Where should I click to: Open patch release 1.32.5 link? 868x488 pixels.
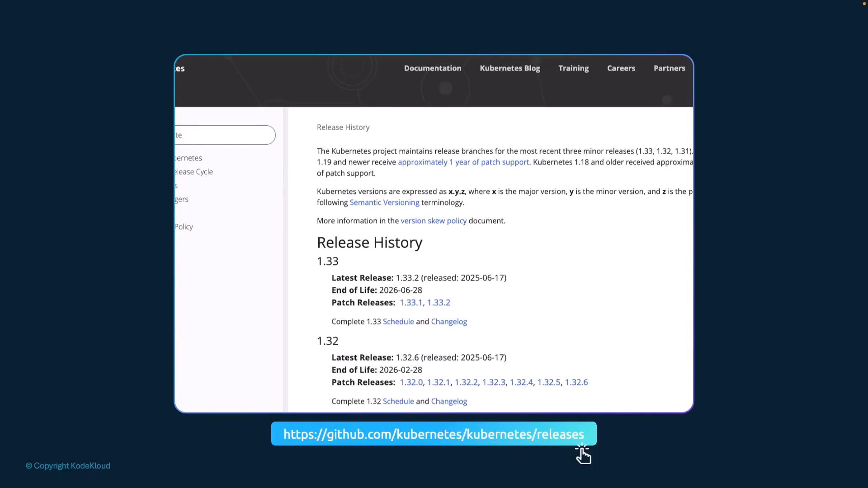tap(549, 382)
